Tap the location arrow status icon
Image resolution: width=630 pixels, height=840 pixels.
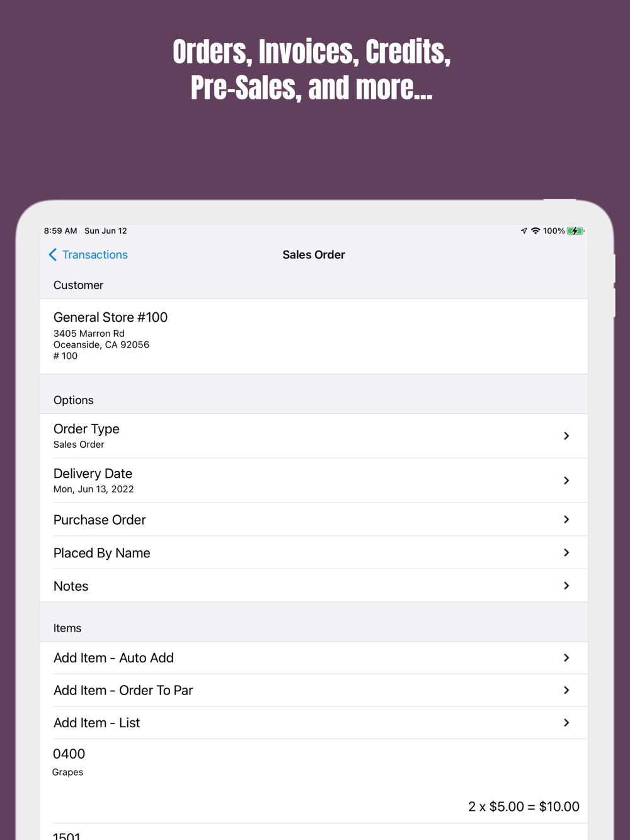524,231
